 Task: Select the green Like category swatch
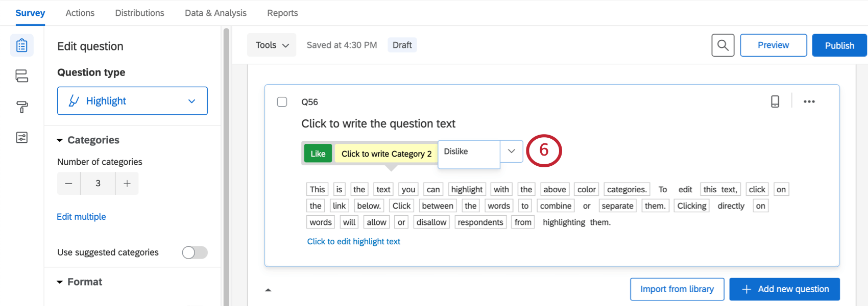click(318, 154)
